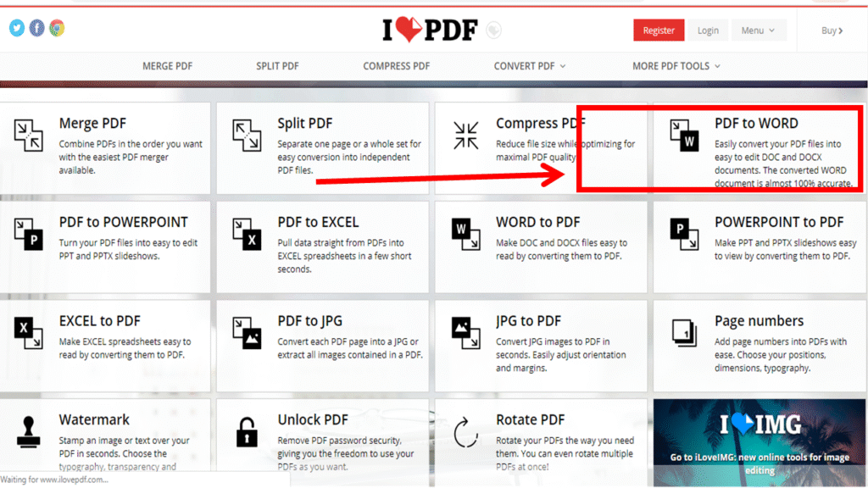Open the Menu dropdown button
This screenshot has height=488, width=868.
pyautogui.click(x=758, y=30)
